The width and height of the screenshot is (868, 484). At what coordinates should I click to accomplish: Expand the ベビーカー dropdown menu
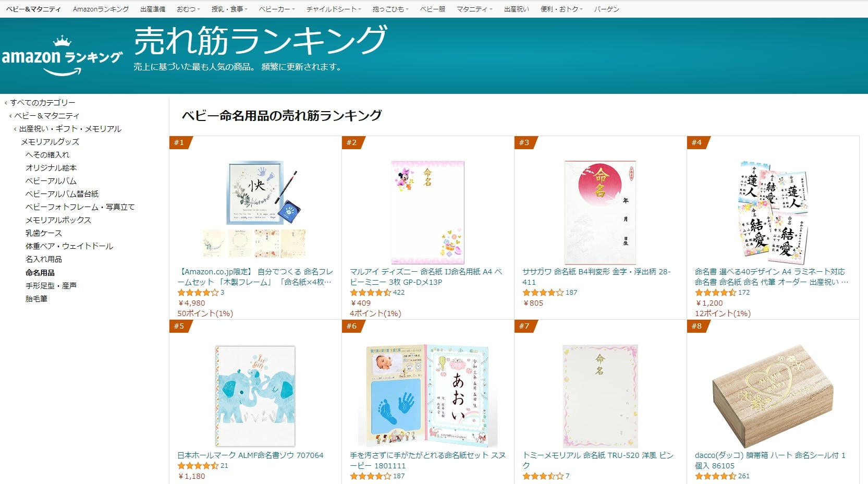[x=277, y=9]
